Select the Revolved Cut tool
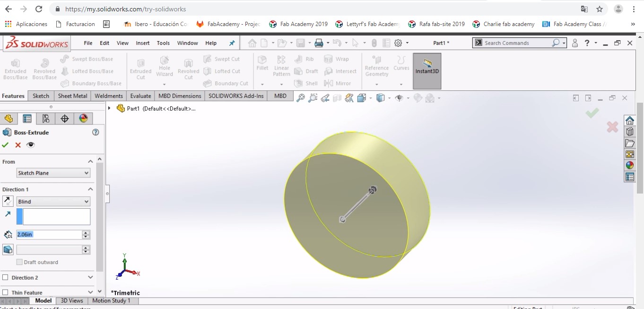The width and height of the screenshot is (644, 309). pyautogui.click(x=189, y=69)
